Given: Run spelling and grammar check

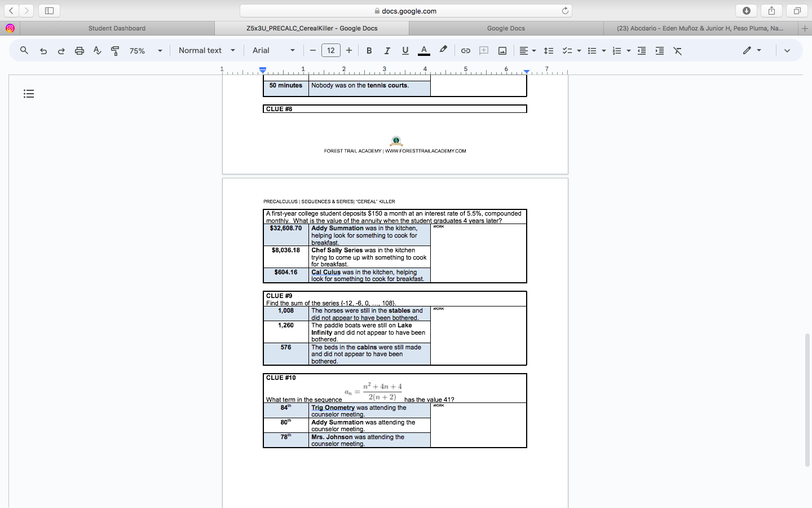Looking at the screenshot, I should click(98, 51).
